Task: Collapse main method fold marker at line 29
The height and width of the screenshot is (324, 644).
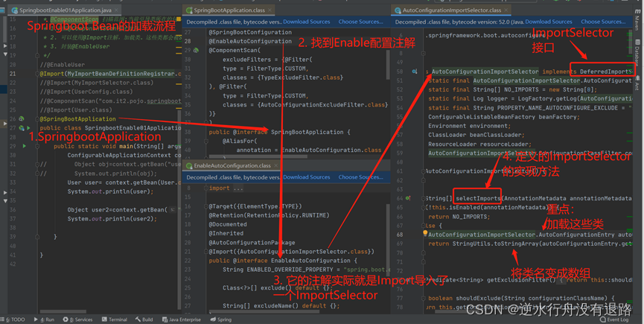Action: [x=37, y=146]
